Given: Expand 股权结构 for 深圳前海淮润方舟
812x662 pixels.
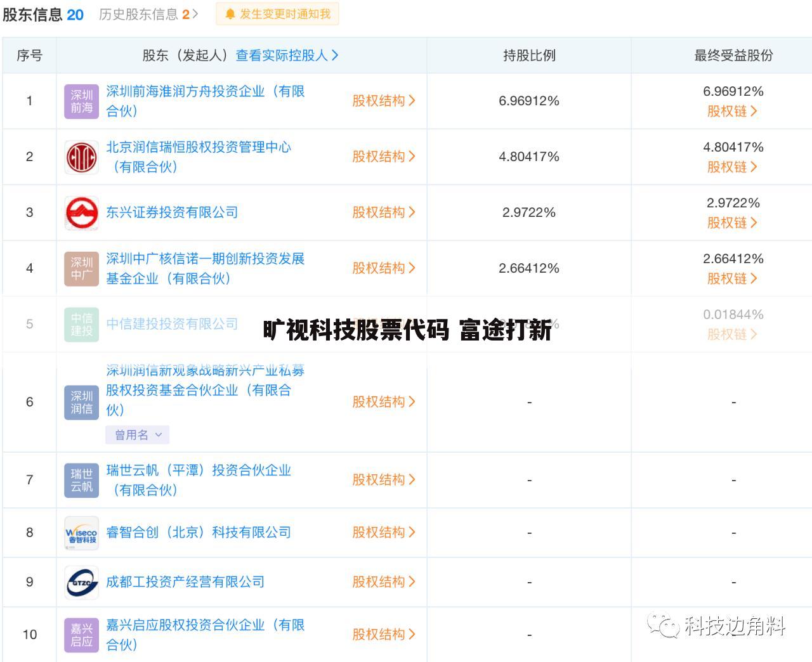Looking at the screenshot, I should coord(384,101).
